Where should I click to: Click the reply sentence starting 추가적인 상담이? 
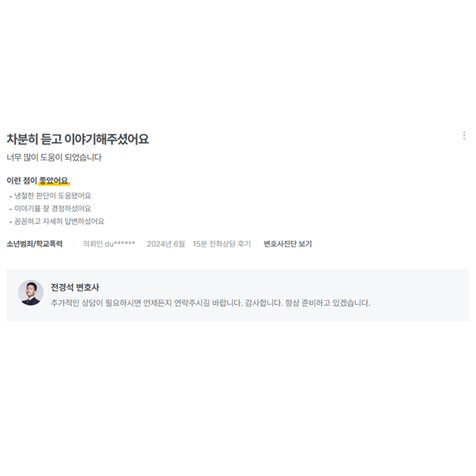pos(147,303)
